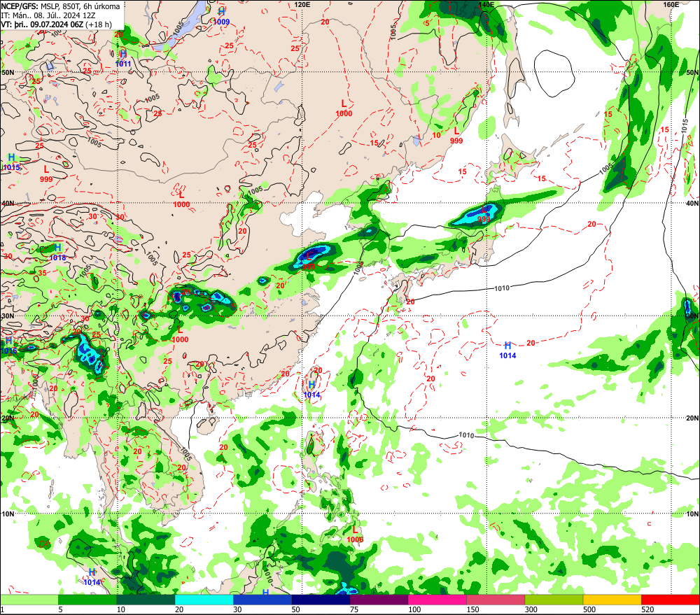
Task: Click the green 5–10 mm legend swatch
Action: 87,600
